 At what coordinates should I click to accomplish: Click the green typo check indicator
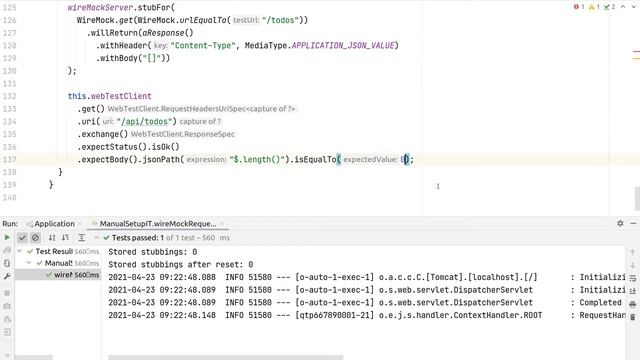pyautogui.click(x=610, y=7)
